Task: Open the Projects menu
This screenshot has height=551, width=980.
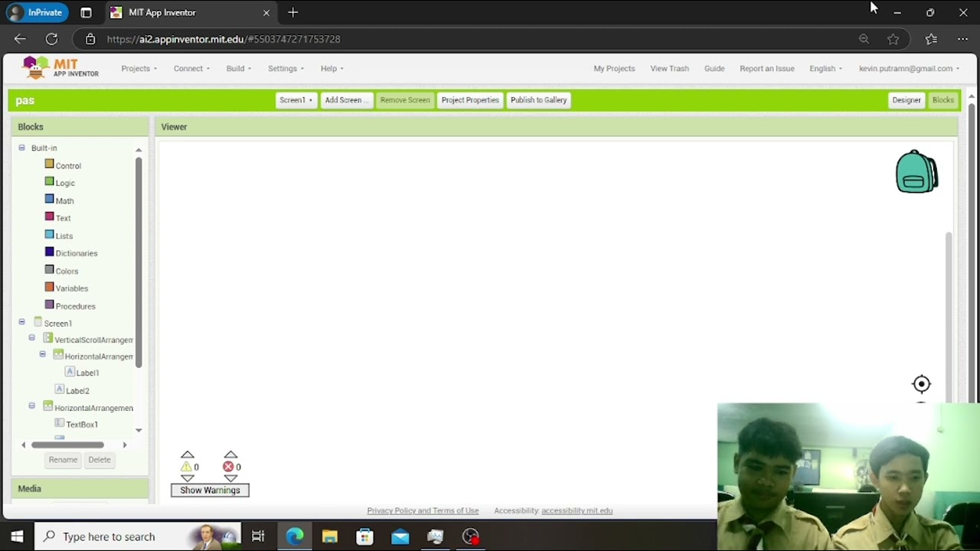Action: [x=139, y=68]
